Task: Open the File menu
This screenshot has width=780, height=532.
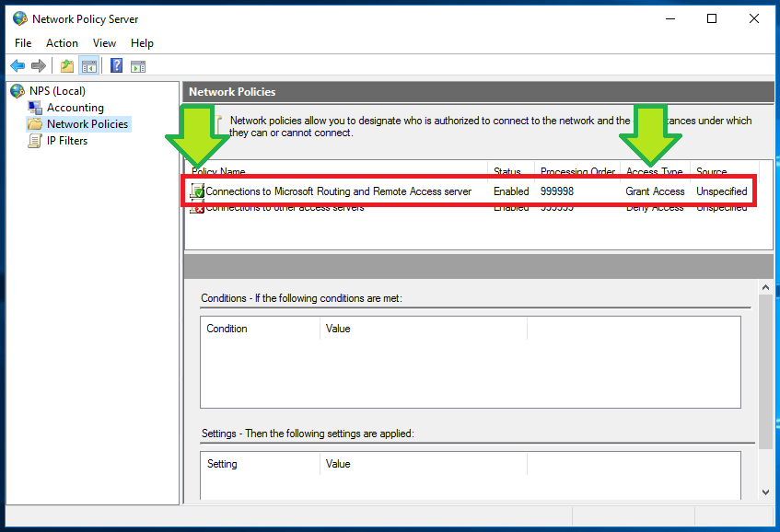Action: coord(23,43)
